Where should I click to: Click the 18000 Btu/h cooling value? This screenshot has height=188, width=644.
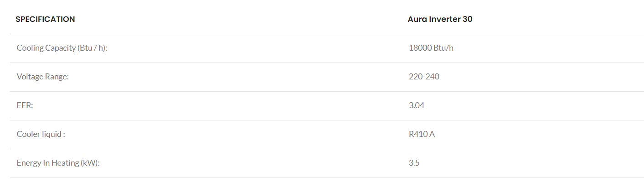pyautogui.click(x=431, y=48)
